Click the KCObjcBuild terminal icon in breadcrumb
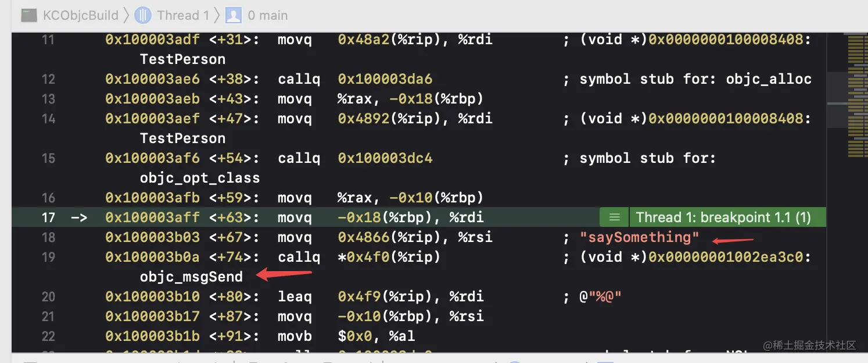 (x=29, y=16)
